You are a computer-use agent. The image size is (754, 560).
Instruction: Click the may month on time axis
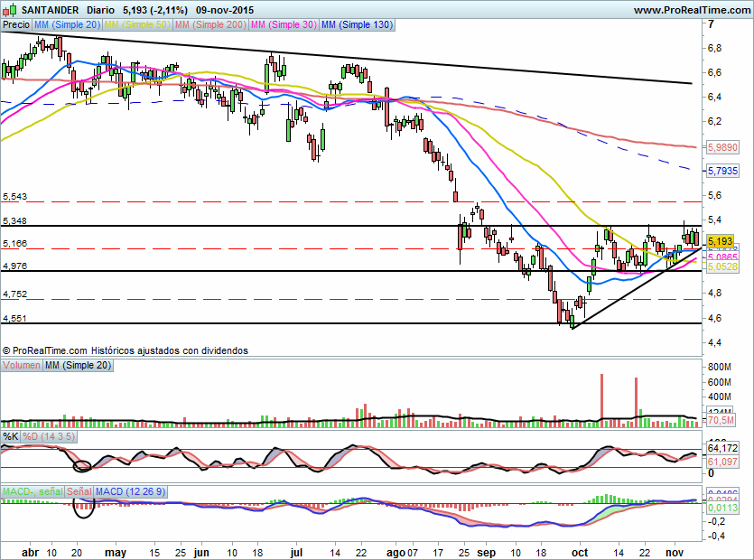click(x=116, y=552)
